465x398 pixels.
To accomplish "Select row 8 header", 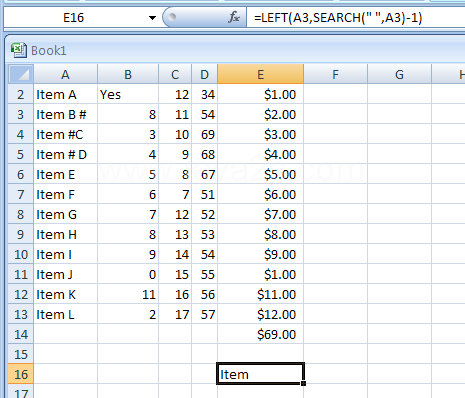I will point(21,214).
